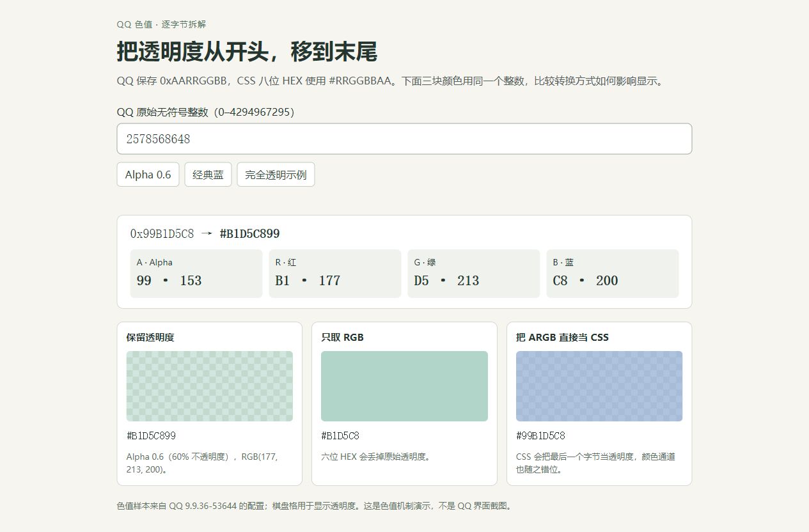Click the description Alpha 0.6（60% 不透明度）
This screenshot has width=809, height=532.
tap(202, 463)
